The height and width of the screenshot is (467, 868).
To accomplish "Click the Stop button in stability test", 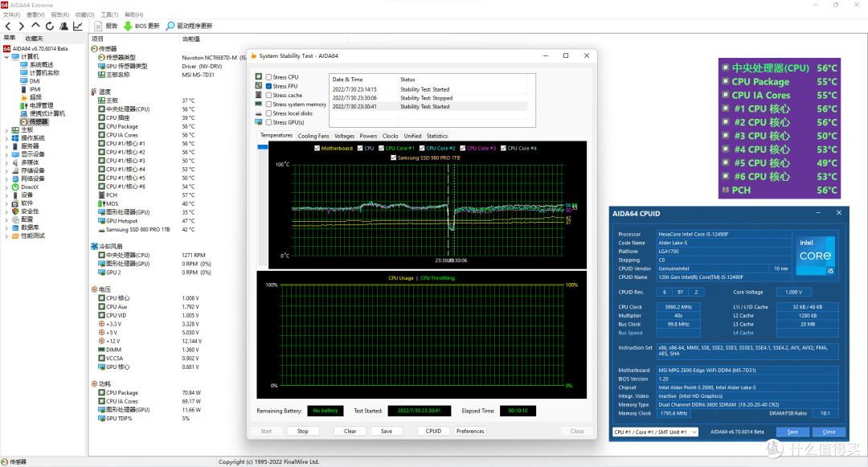I will [302, 432].
